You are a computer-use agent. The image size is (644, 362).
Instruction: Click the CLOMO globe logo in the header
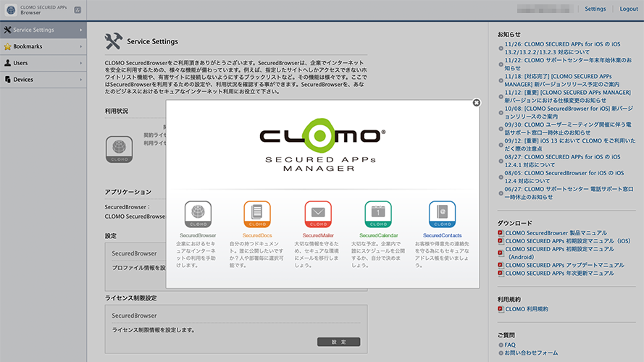[x=11, y=10]
